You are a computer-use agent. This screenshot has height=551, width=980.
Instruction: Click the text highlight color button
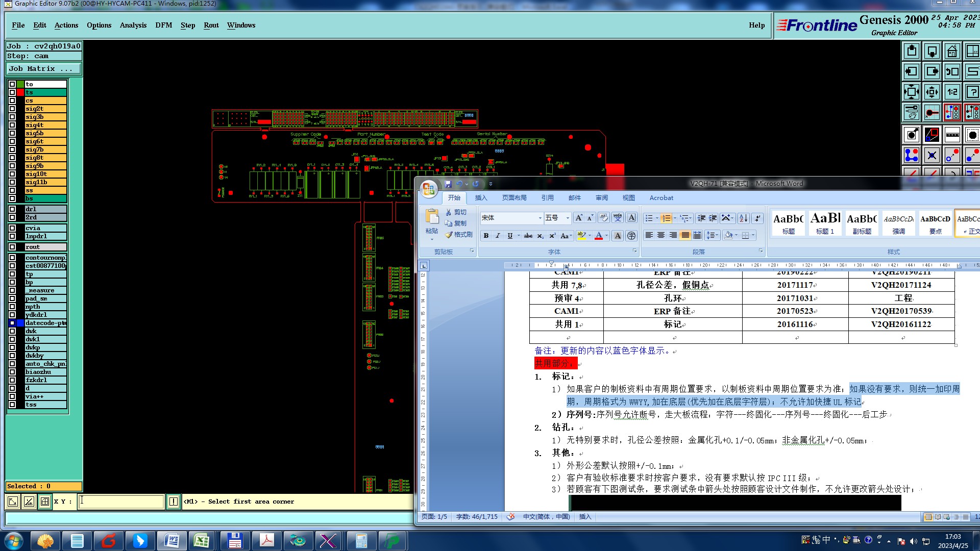[581, 236]
